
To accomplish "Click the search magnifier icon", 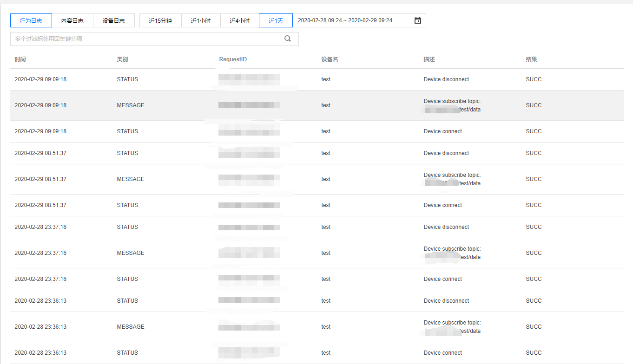I will [x=287, y=39].
